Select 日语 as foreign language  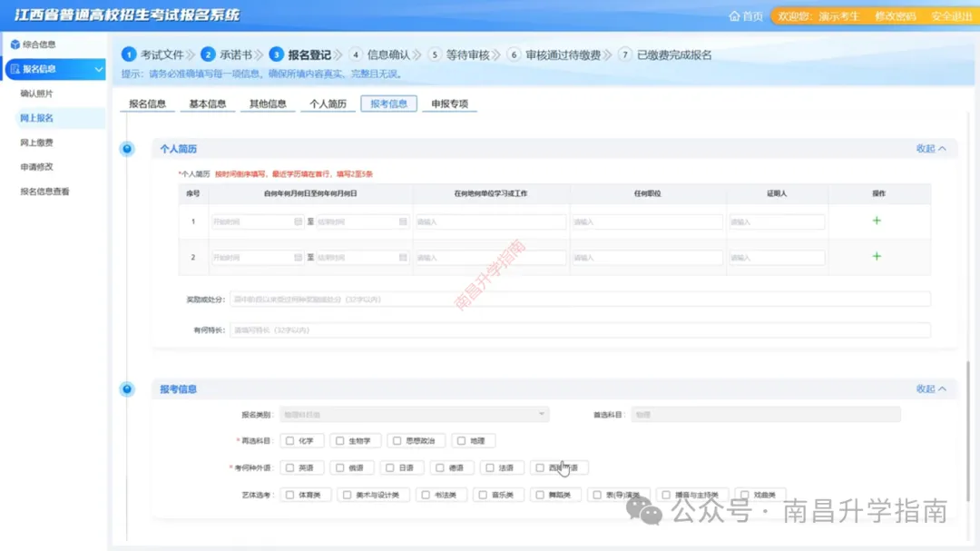[390, 467]
